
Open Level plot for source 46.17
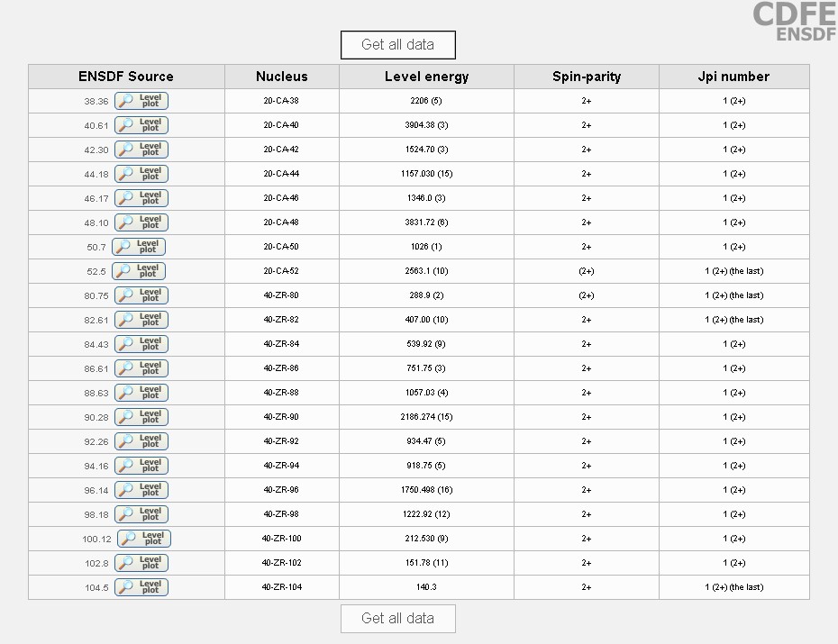[141, 198]
